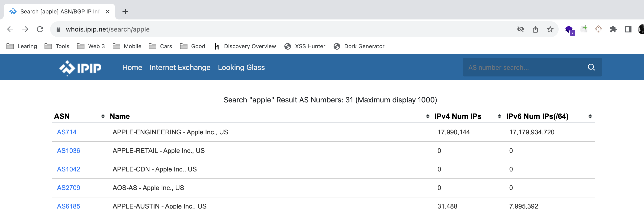The image size is (644, 209).
Task: Open the AS1042 link
Action: [68, 169]
